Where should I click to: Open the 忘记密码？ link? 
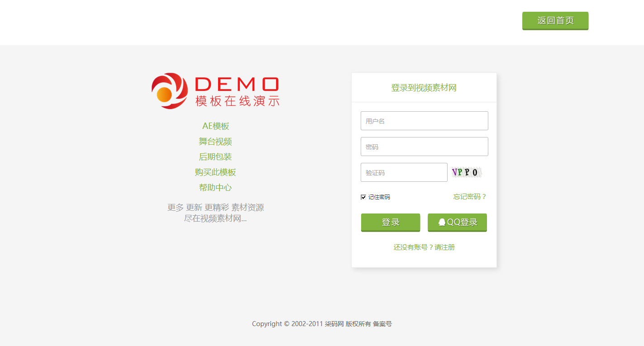[x=470, y=197]
